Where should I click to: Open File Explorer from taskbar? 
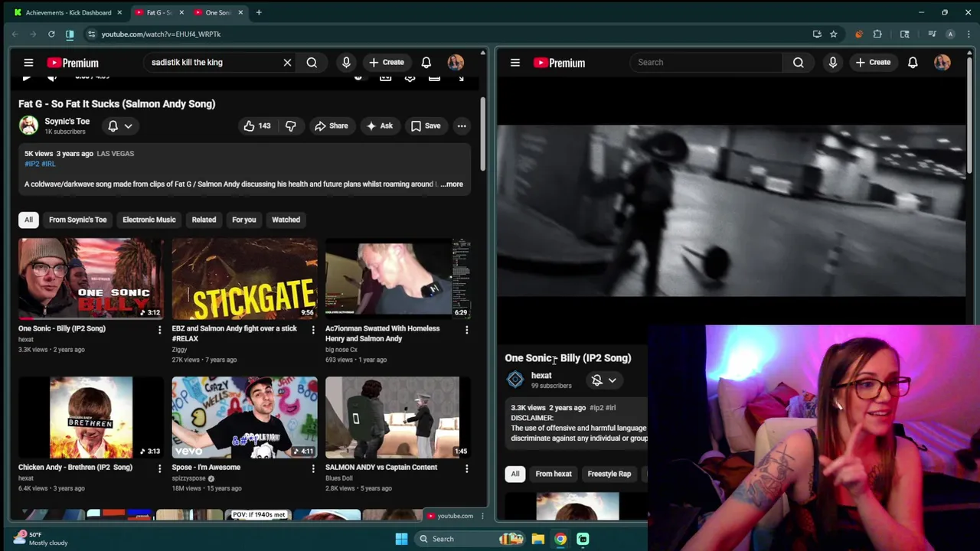pyautogui.click(x=538, y=539)
